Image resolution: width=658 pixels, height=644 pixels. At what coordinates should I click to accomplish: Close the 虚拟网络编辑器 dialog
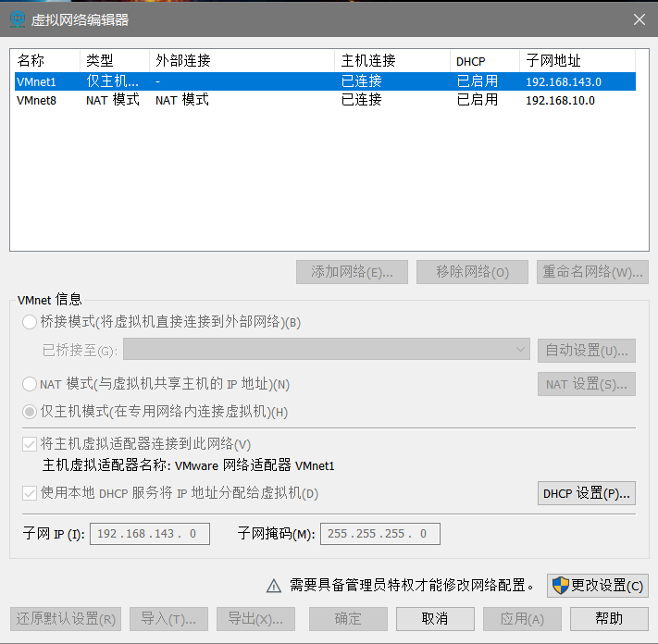pos(639,19)
